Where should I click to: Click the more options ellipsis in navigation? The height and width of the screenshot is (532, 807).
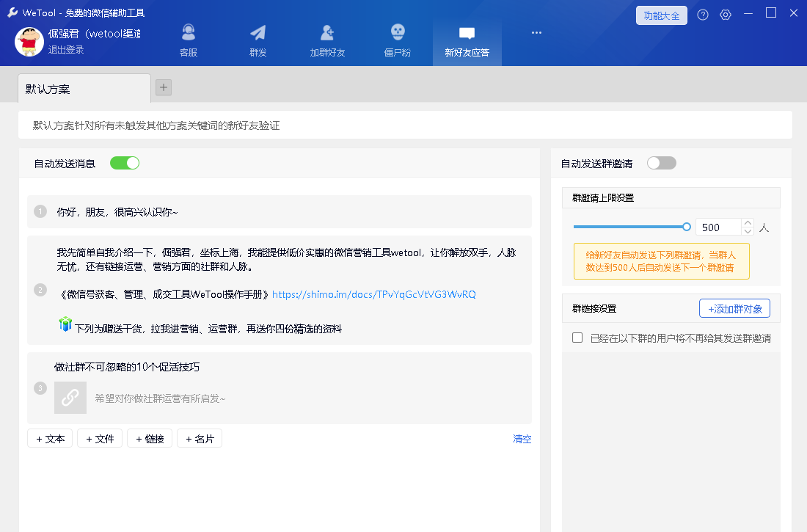(536, 32)
